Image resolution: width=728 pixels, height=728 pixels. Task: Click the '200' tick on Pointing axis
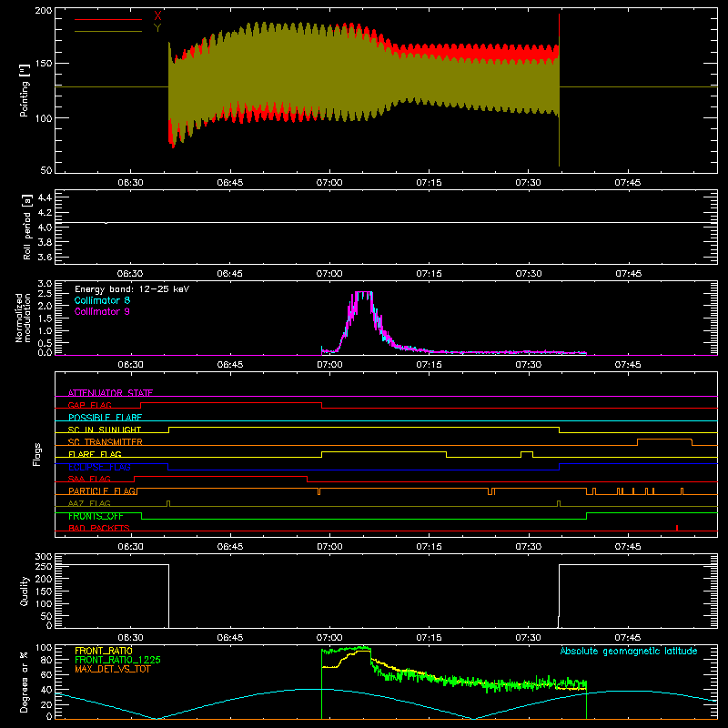pyautogui.click(x=44, y=11)
